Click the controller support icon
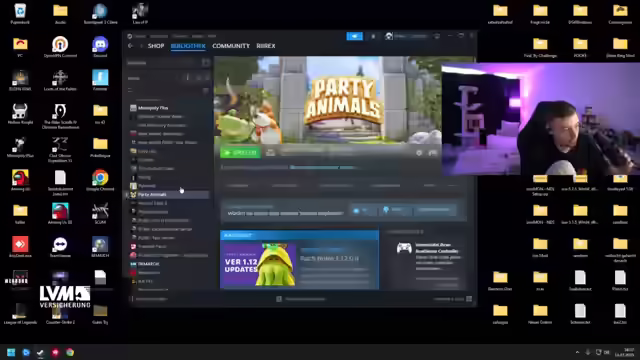This screenshot has height=360, width=640. (x=404, y=248)
